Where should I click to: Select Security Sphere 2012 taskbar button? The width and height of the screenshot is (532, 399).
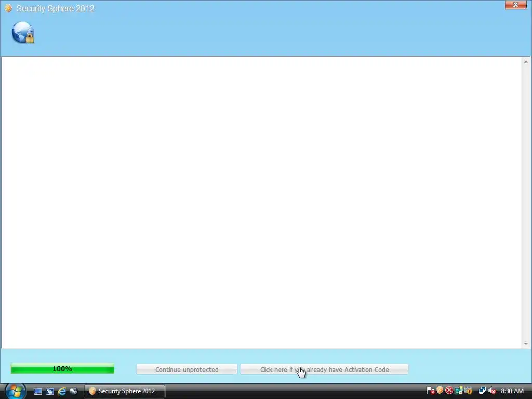point(125,391)
